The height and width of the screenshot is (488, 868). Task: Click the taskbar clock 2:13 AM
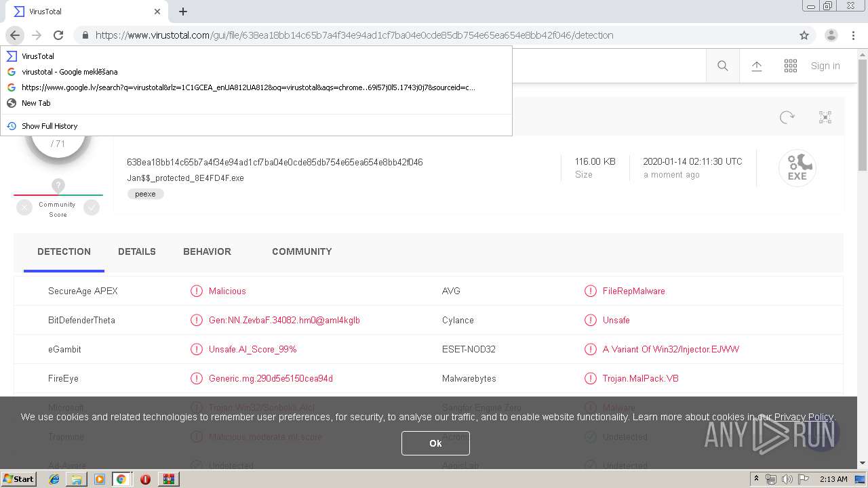[x=833, y=479]
